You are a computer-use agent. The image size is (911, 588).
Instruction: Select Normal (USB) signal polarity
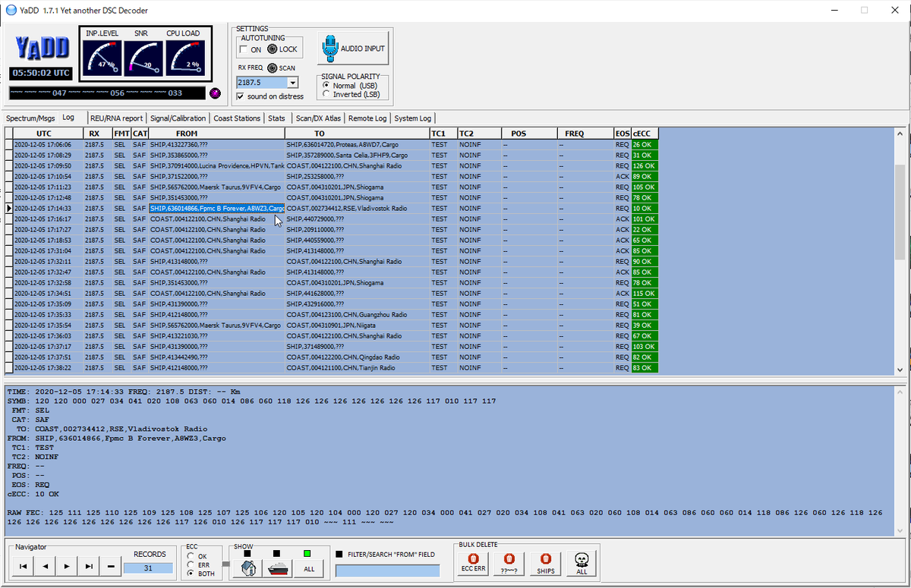pyautogui.click(x=326, y=86)
